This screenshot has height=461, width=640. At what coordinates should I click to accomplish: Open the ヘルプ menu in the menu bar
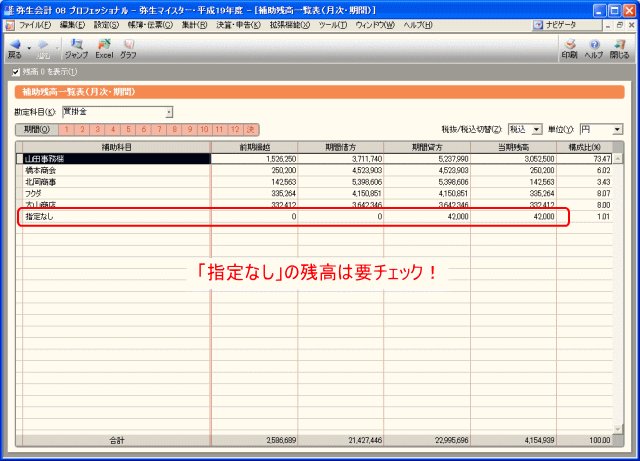[418, 25]
